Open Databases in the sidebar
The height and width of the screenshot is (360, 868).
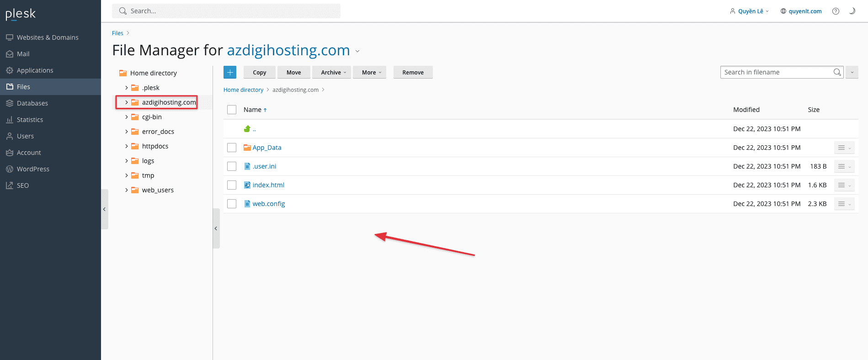pos(32,103)
